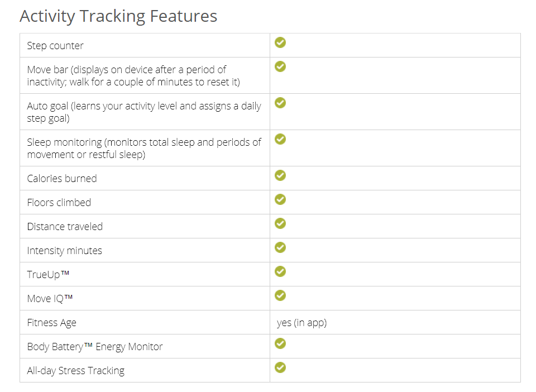Click the Distance traveled checkmark icon
The width and height of the screenshot is (536, 392).
(x=280, y=223)
